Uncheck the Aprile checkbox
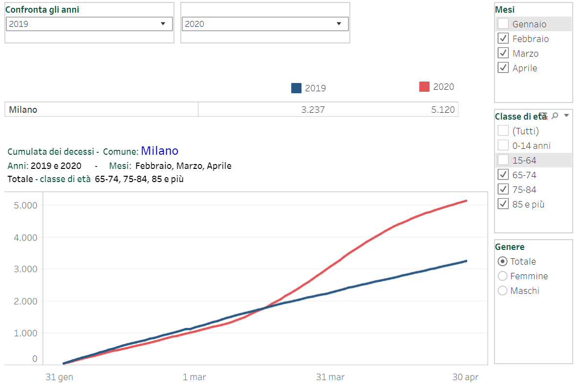 [x=503, y=67]
